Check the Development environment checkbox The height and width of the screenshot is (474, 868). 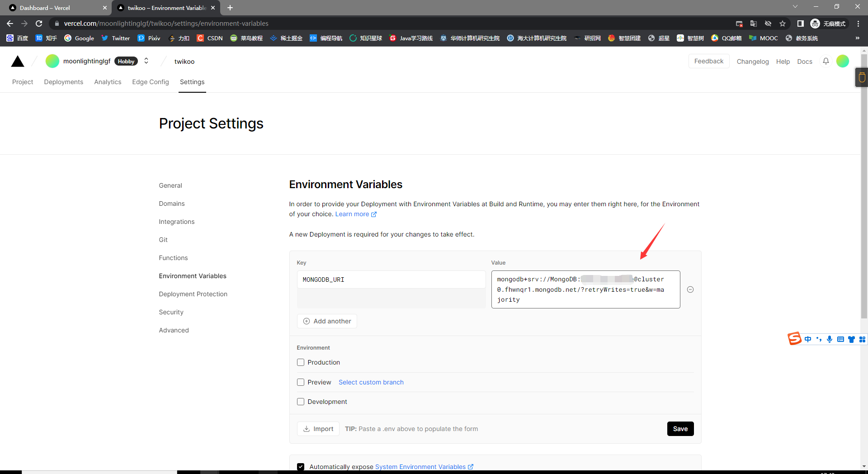301,402
